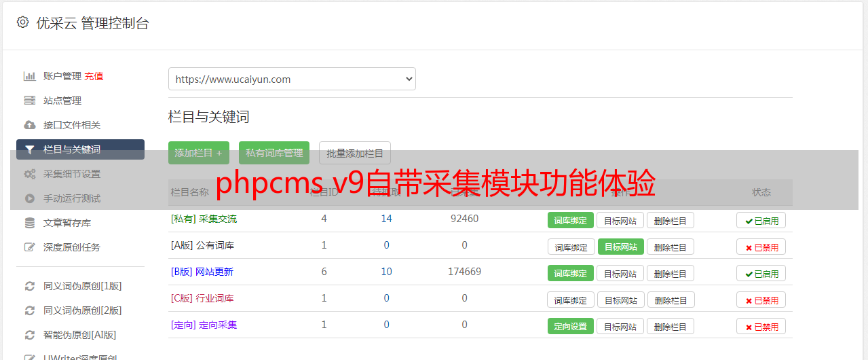Click the [B版] 网站更新 column name

pos(202,272)
